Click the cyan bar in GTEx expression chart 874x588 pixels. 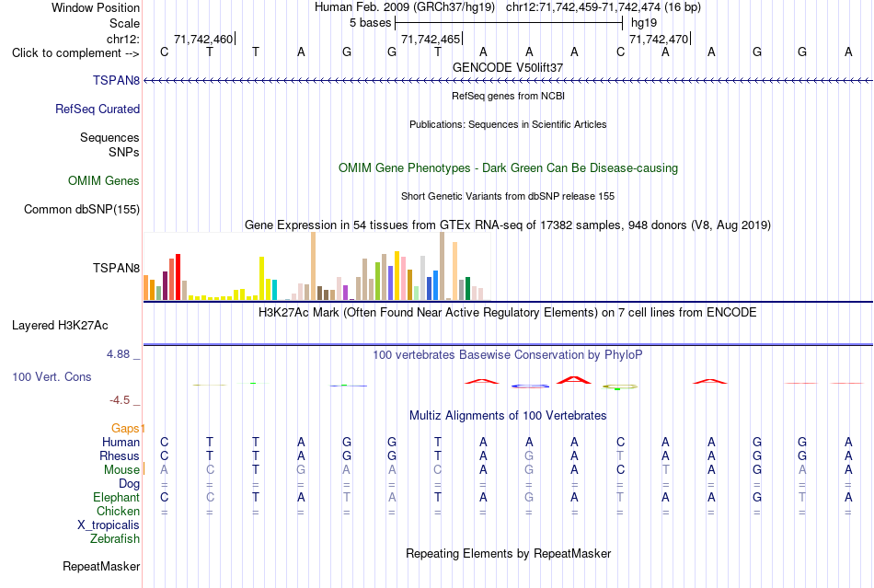[274, 290]
